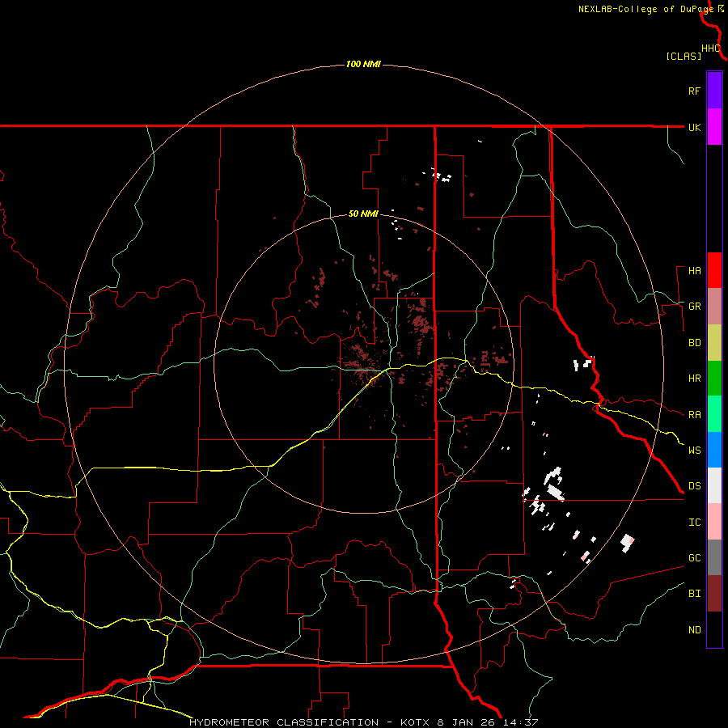The height and width of the screenshot is (728, 728).
Task: Select the gray GC legend swatch
Action: [x=714, y=557]
